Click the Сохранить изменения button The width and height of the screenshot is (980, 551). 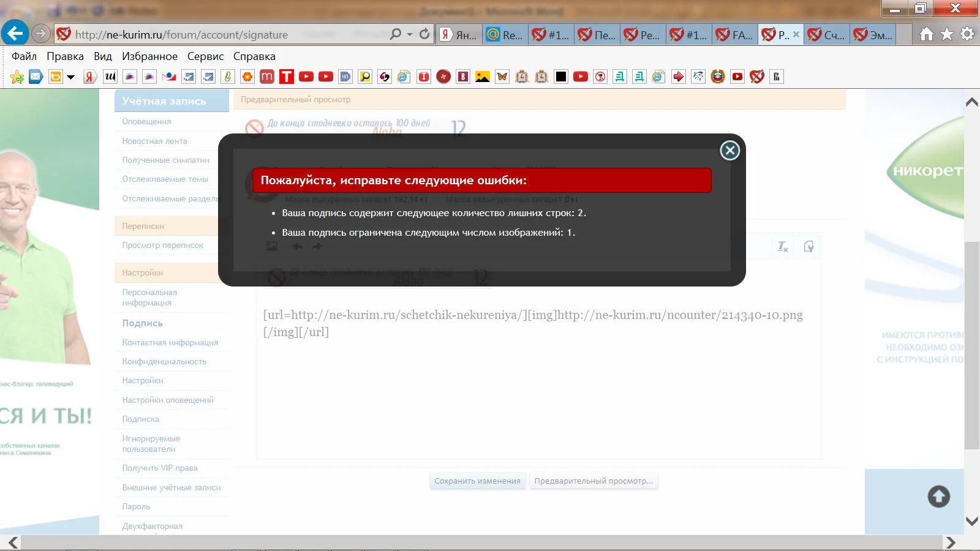pos(477,481)
